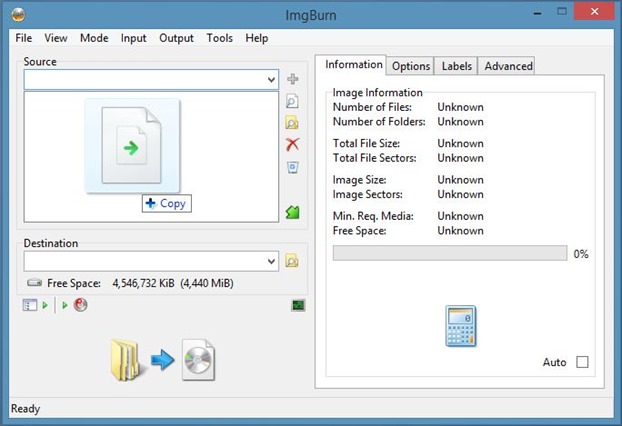Click the Build folder-to-disc image icon
Viewport: 622px width, 426px height.
163,360
